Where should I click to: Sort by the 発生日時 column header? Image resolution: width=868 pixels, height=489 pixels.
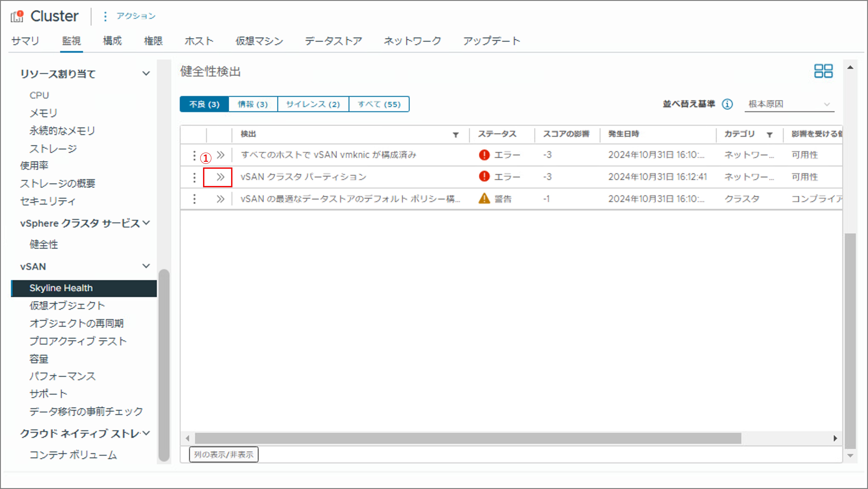(624, 134)
